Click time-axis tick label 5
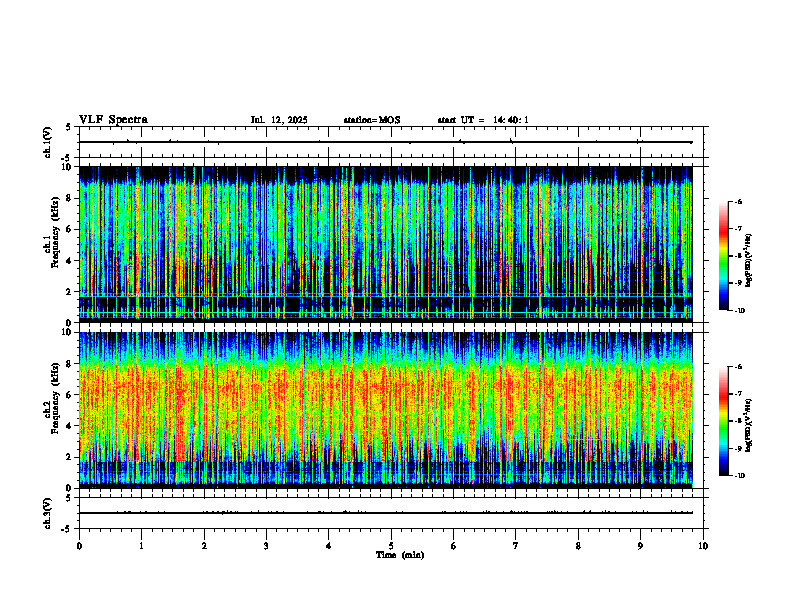792x612 pixels. point(391,546)
